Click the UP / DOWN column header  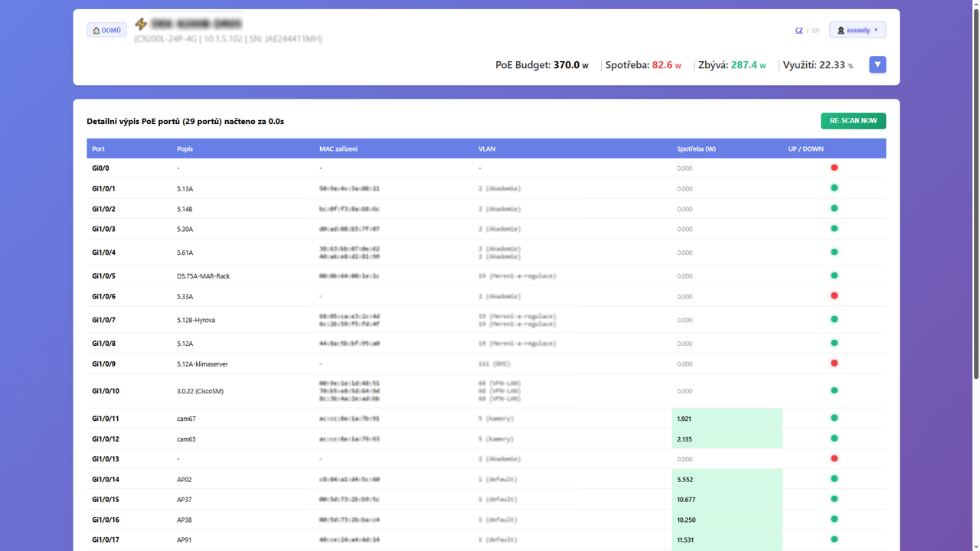(805, 148)
